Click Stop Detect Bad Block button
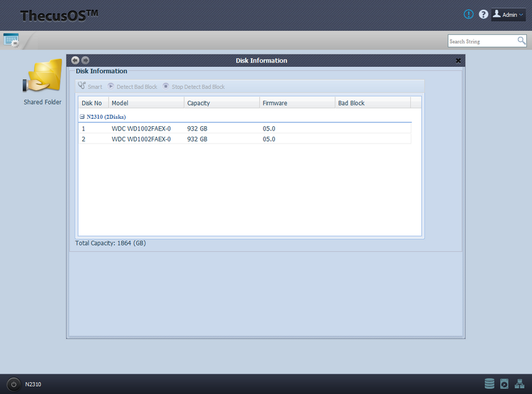532x394 pixels. click(x=194, y=87)
